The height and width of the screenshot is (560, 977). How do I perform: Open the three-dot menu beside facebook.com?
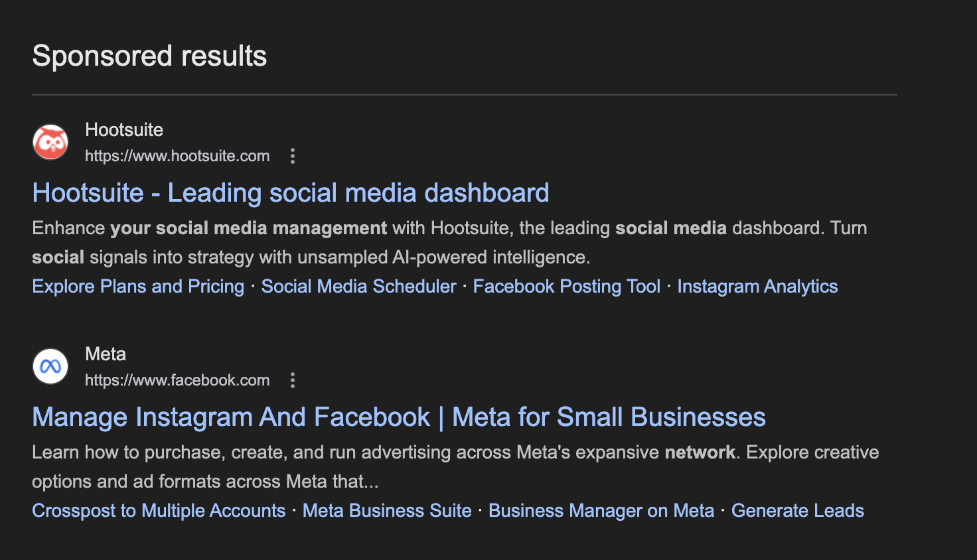point(293,380)
